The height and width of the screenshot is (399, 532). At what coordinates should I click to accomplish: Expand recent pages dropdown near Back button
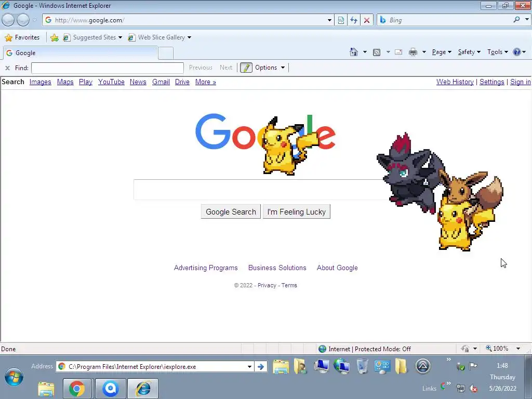(x=34, y=20)
